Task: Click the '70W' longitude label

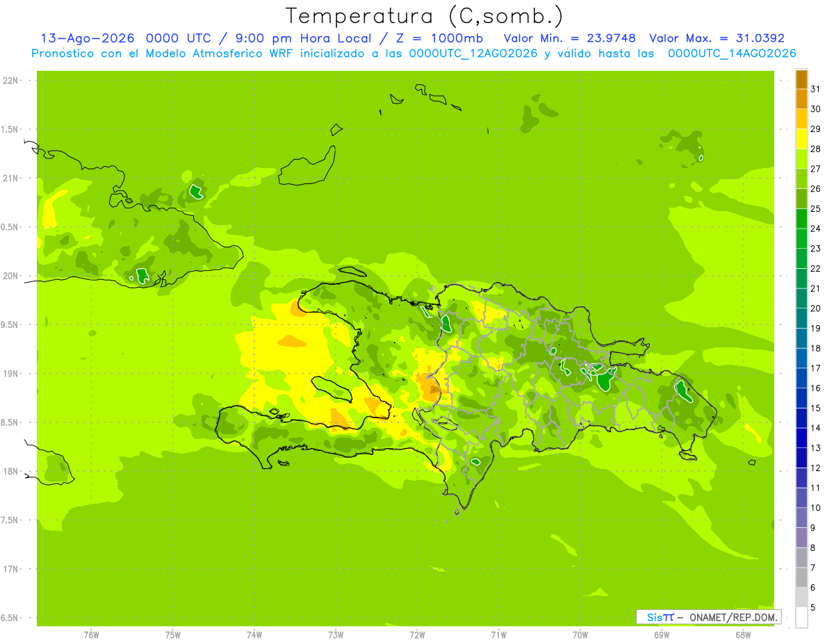Action: [x=580, y=635]
